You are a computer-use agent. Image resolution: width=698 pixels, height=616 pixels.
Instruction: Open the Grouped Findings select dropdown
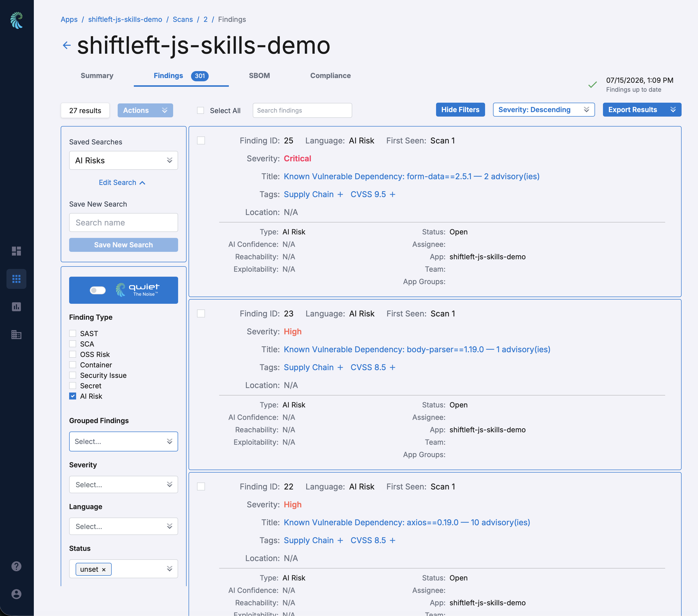coord(124,441)
